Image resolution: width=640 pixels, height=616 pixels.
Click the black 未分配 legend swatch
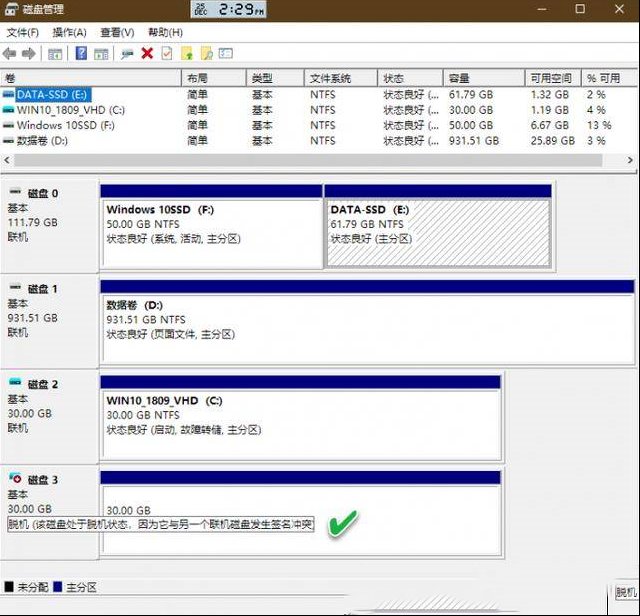click(9, 587)
